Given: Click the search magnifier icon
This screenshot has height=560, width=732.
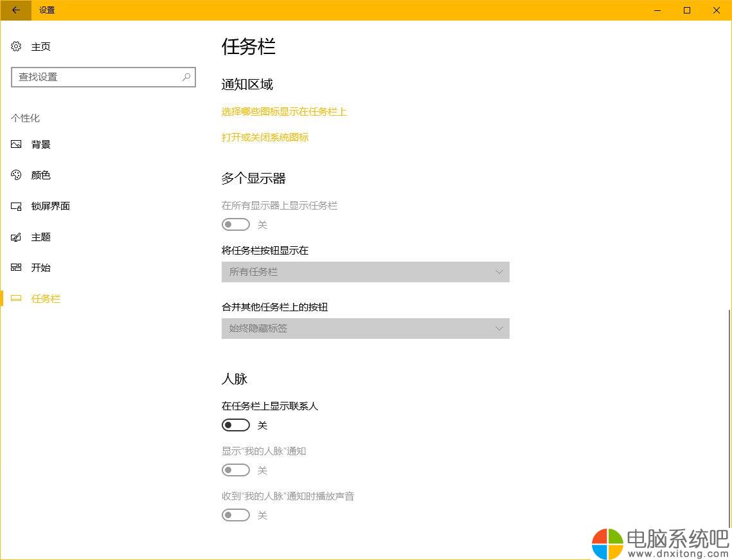Looking at the screenshot, I should coord(186,77).
